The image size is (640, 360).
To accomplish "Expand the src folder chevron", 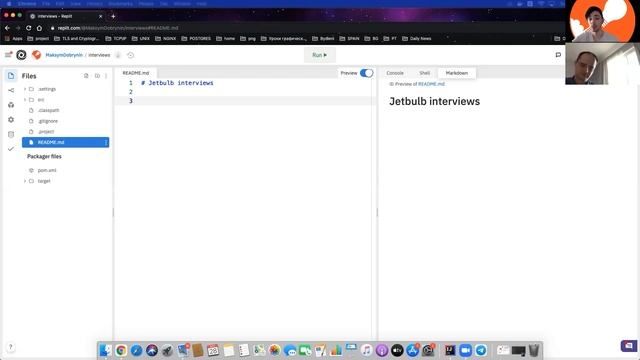I will click(25, 100).
